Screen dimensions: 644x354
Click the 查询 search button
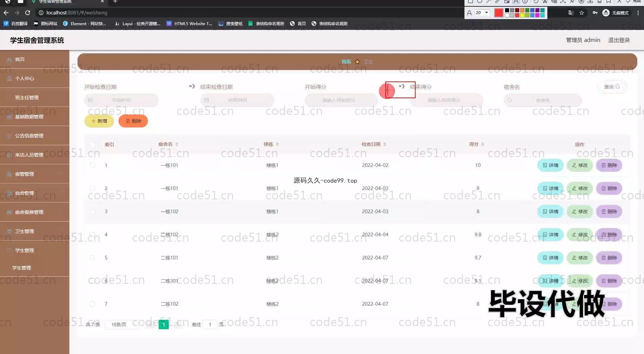click(612, 87)
